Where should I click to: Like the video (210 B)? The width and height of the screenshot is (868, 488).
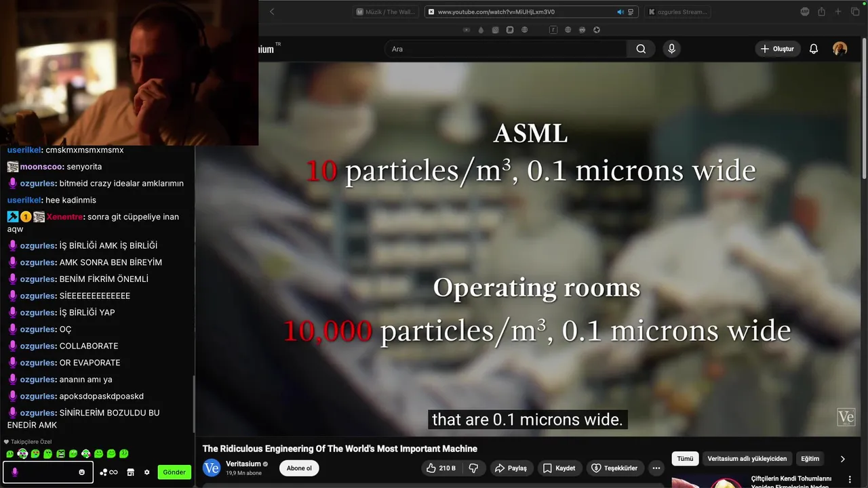pos(441,468)
